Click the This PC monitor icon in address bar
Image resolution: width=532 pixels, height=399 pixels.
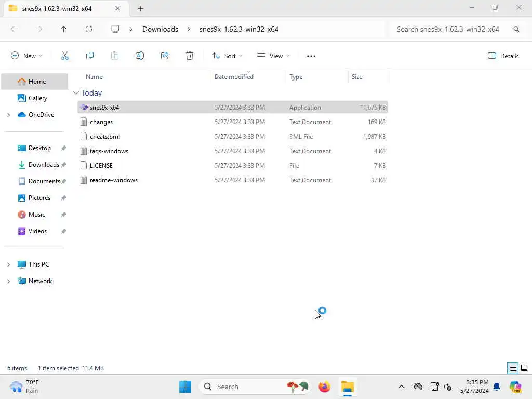[115, 29]
